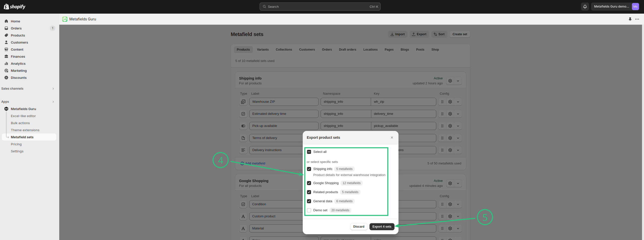Open settings gear for Shipping info set
644x240 pixels.
coord(450,81)
